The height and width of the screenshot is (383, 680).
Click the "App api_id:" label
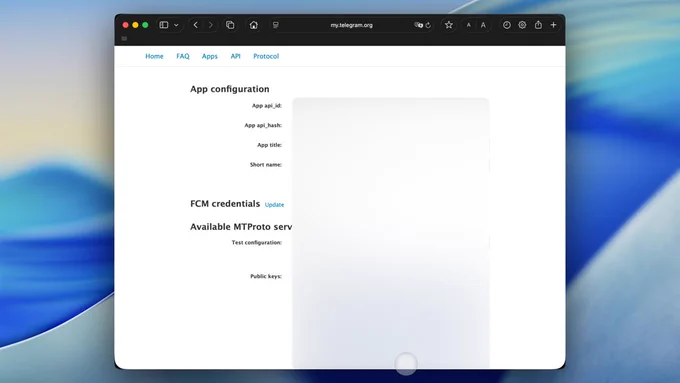pyautogui.click(x=267, y=105)
